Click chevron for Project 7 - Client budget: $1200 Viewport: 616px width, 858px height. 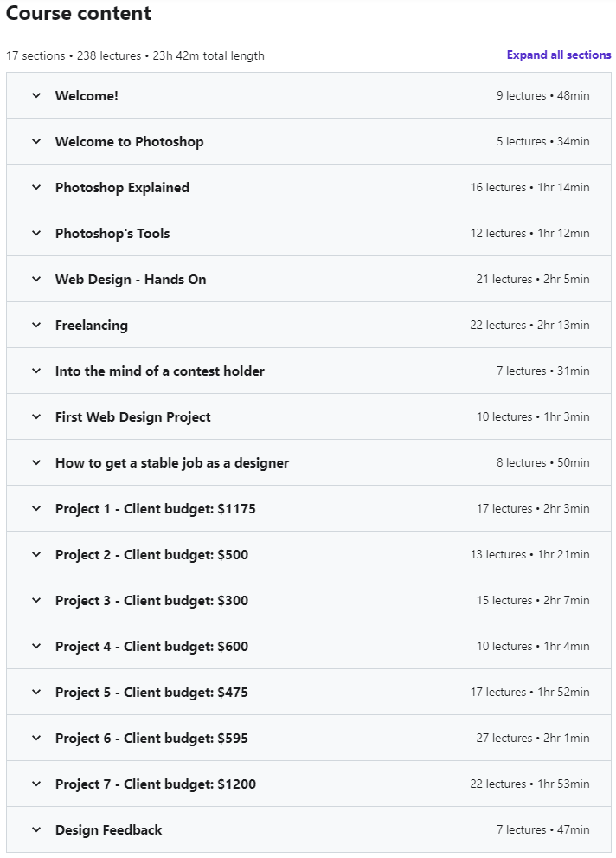tap(36, 784)
